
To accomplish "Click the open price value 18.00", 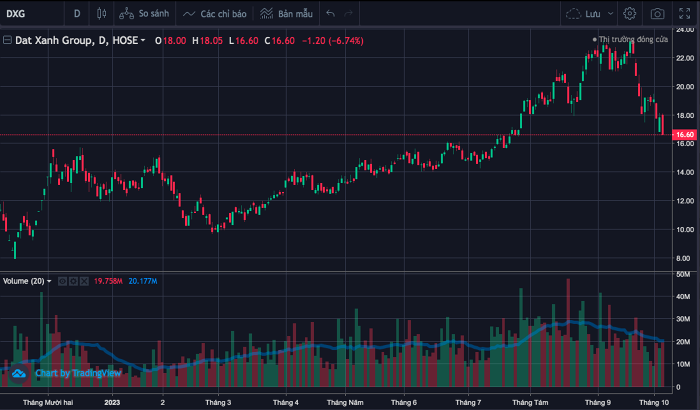I will [x=175, y=41].
